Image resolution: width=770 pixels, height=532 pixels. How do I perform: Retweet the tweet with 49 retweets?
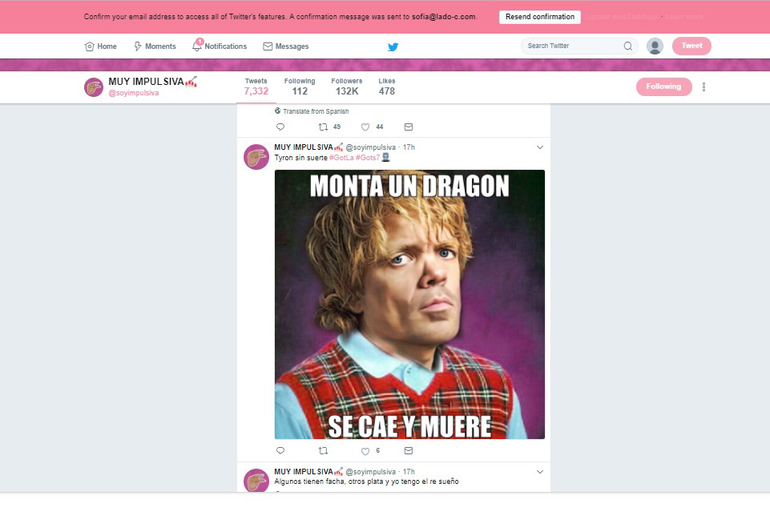pos(323,127)
